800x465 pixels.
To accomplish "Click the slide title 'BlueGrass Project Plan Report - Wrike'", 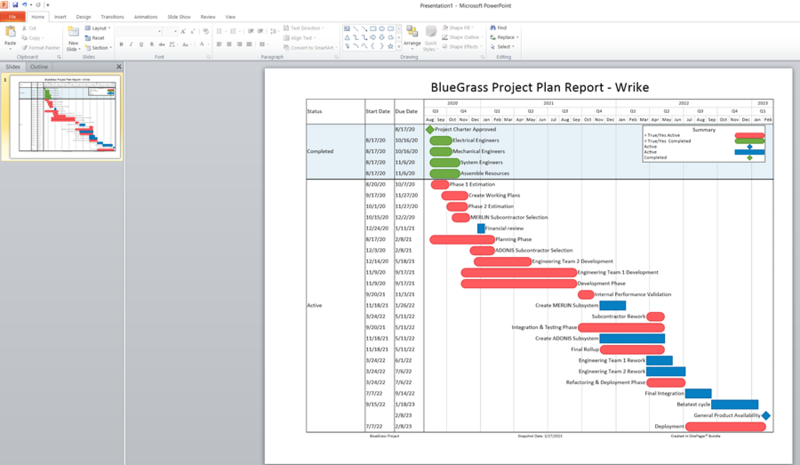I will 539,87.
